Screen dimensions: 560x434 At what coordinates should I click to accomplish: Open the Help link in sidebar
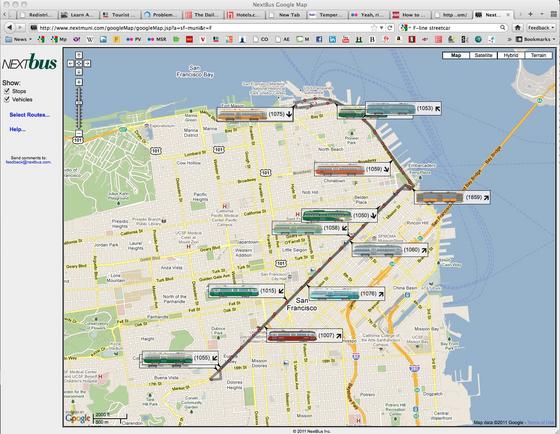tap(18, 129)
